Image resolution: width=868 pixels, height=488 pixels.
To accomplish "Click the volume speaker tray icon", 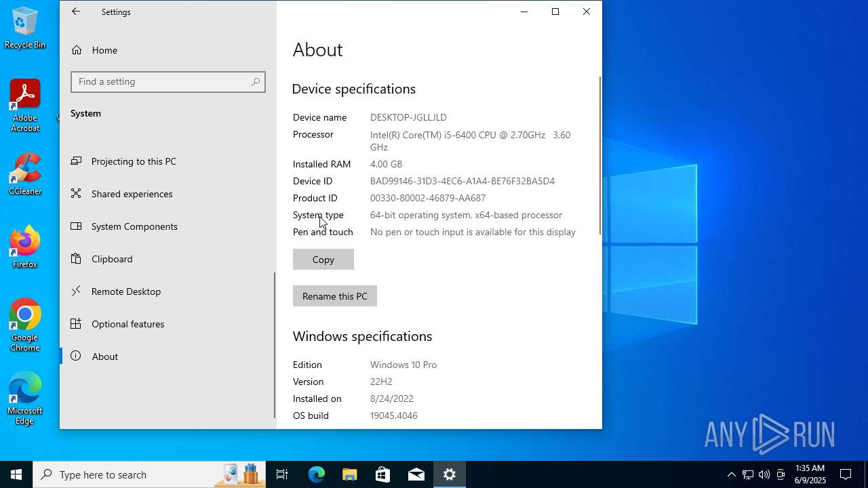I will (x=764, y=474).
